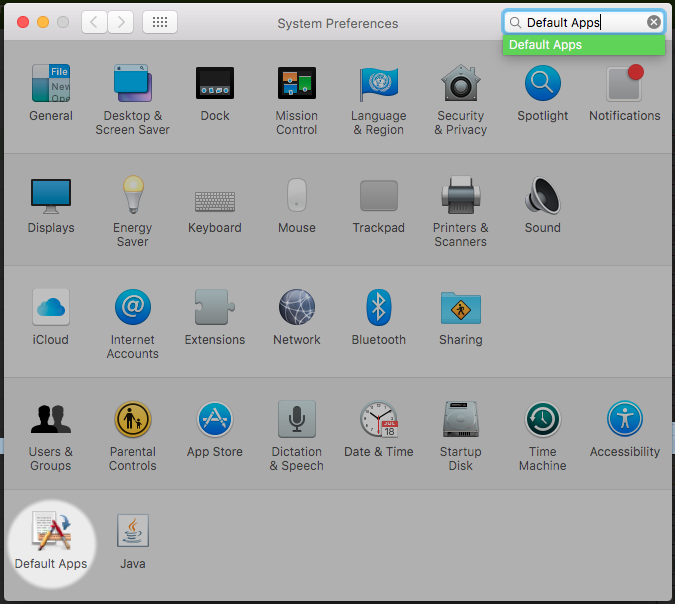Select the Default Apps search suggestion

584,45
